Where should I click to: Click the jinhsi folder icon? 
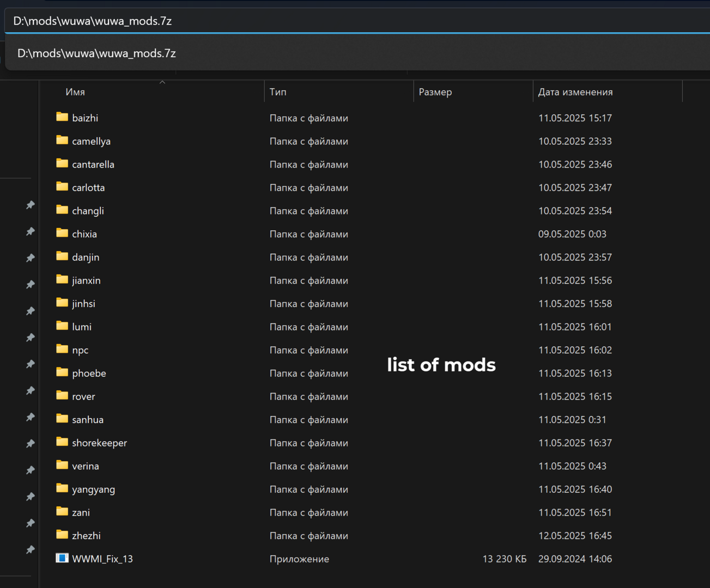point(62,303)
